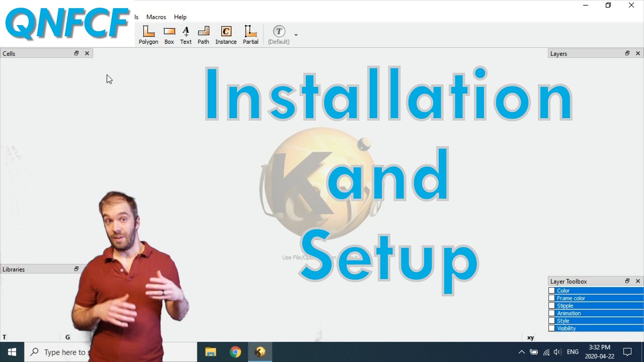This screenshot has width=644, height=362.
Task: Close the Cells panel
Action: (87, 53)
